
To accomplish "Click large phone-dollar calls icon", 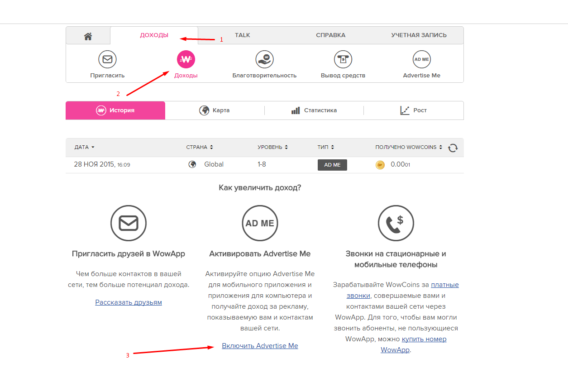I will point(396,223).
